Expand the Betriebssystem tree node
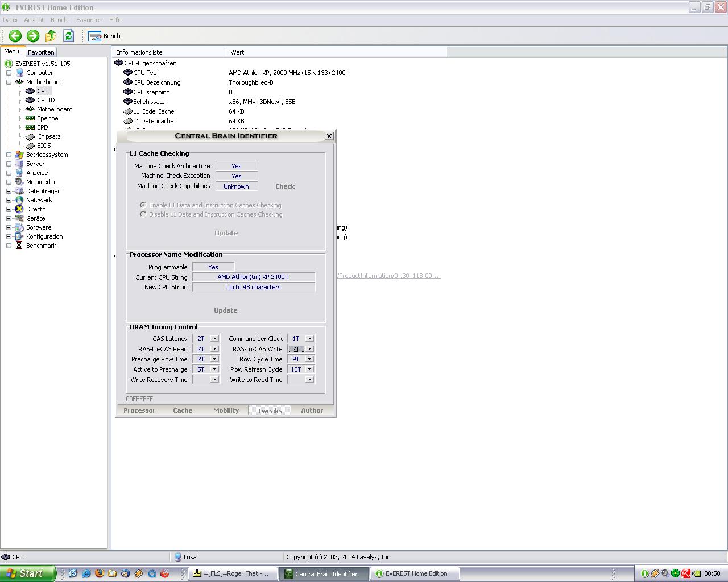This screenshot has width=728, height=582. 9,155
